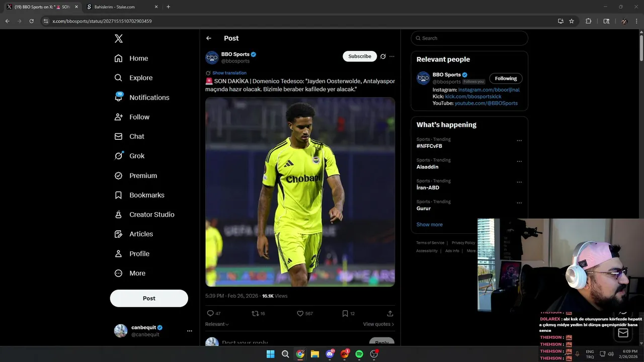This screenshot has height=362, width=644.
Task: Open File Explorer from taskbar
Action: 315,354
